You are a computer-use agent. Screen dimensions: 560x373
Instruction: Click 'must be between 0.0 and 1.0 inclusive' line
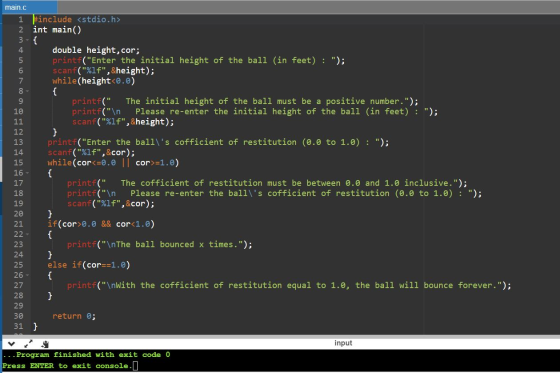click(267, 183)
